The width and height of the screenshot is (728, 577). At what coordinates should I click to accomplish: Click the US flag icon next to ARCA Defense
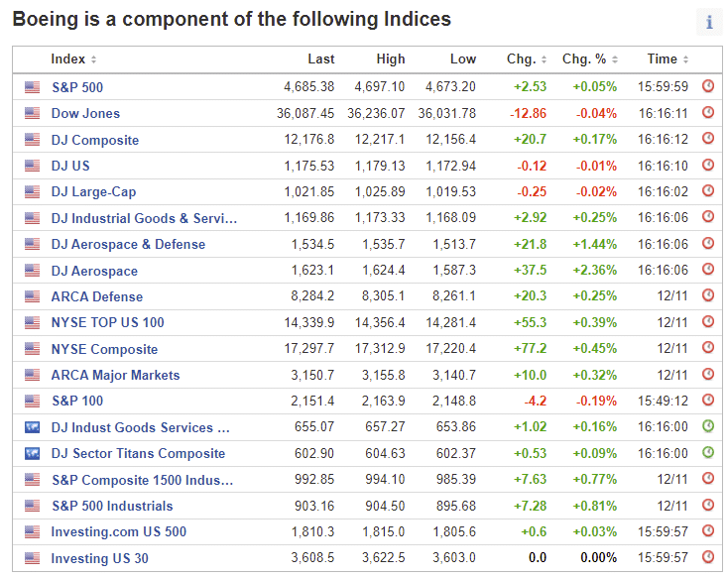pyautogui.click(x=33, y=296)
